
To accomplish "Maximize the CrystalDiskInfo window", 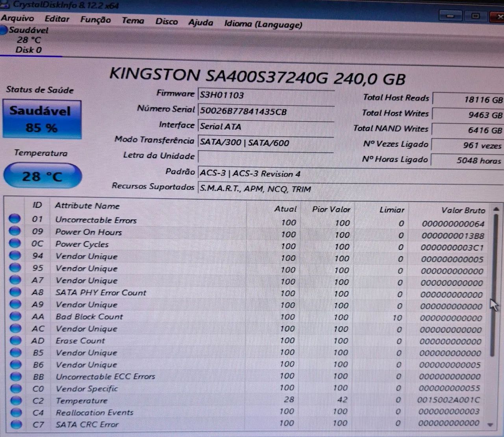I will [x=475, y=16].
